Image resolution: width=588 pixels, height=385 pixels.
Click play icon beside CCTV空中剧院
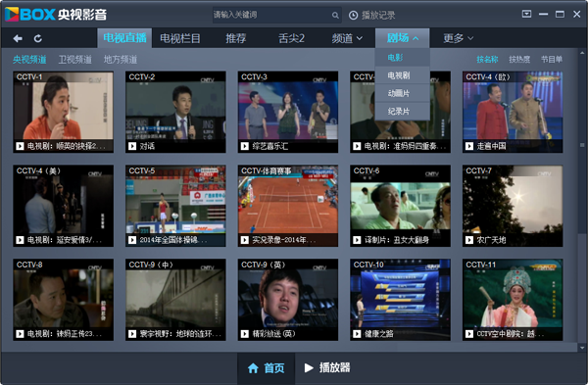point(469,334)
